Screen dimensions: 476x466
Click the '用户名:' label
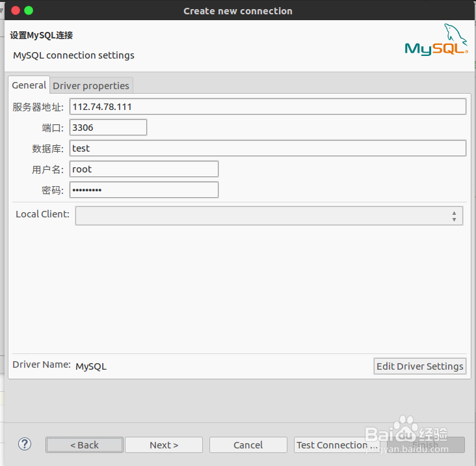[47, 169]
